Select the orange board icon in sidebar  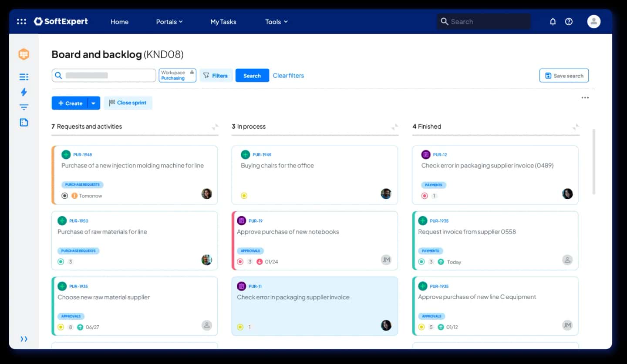point(24,54)
